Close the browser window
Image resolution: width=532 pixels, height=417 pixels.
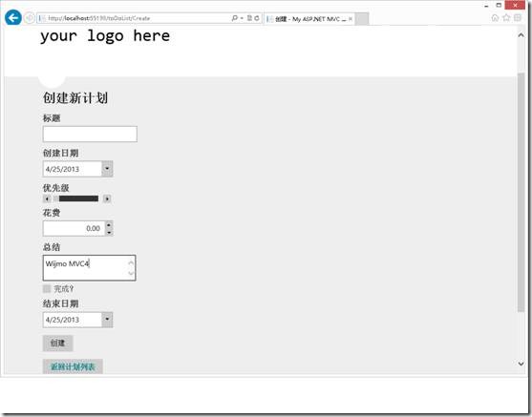[x=515, y=5]
